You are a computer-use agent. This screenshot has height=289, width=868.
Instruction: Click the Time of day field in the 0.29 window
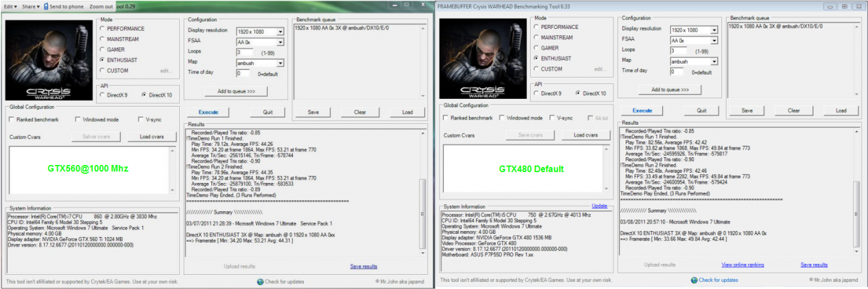243,73
